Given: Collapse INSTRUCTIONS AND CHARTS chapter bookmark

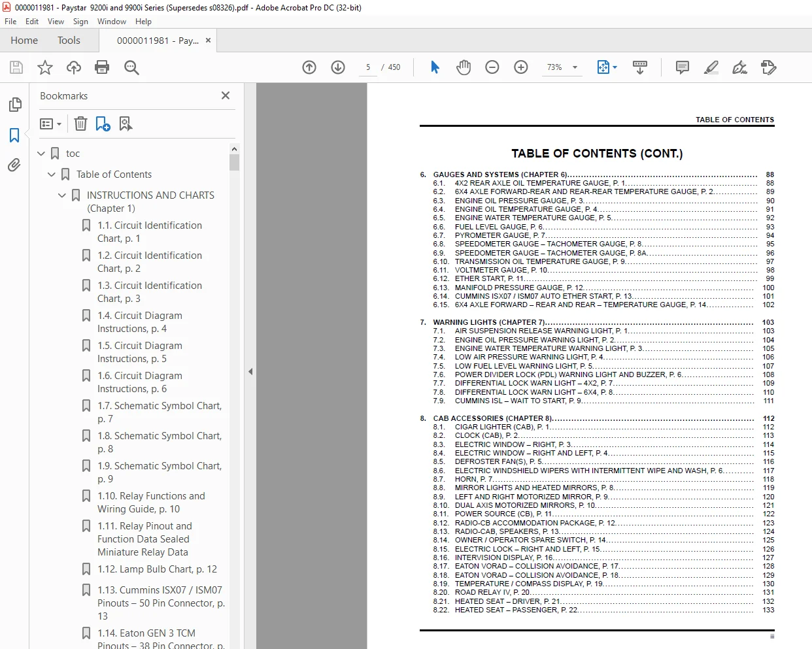Looking at the screenshot, I should 62,195.
